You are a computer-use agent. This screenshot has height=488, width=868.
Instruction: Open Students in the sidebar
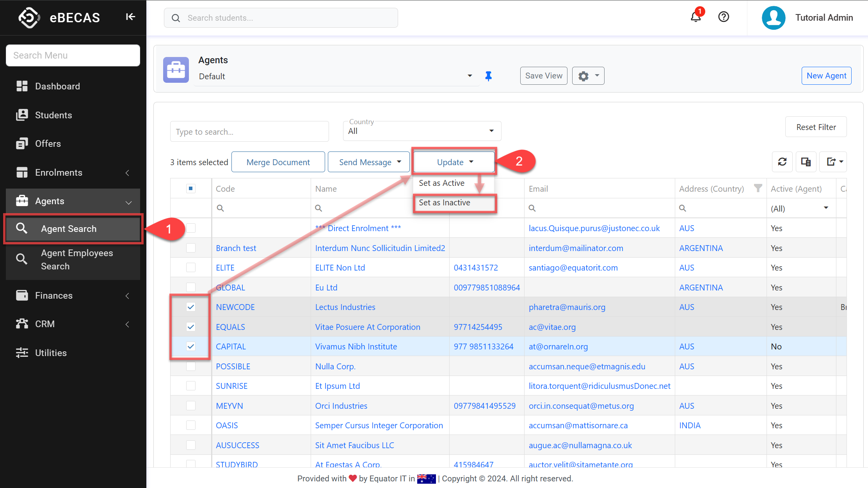(73, 115)
